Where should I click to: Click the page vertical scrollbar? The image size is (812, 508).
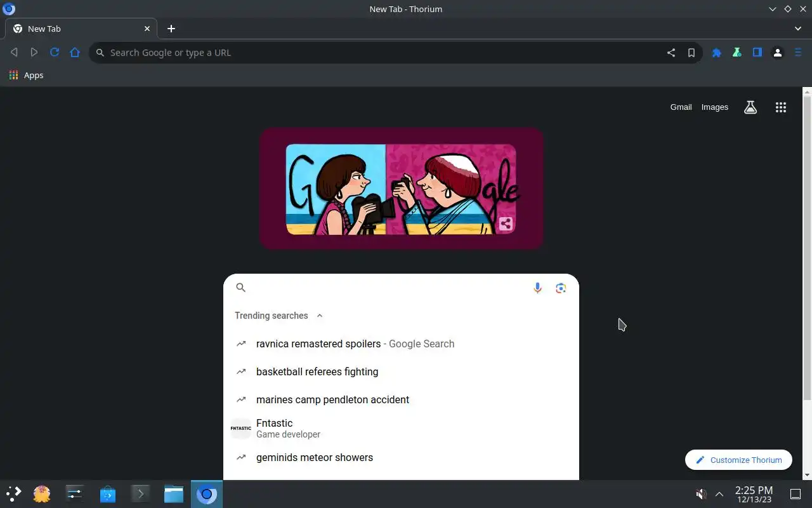click(807, 248)
